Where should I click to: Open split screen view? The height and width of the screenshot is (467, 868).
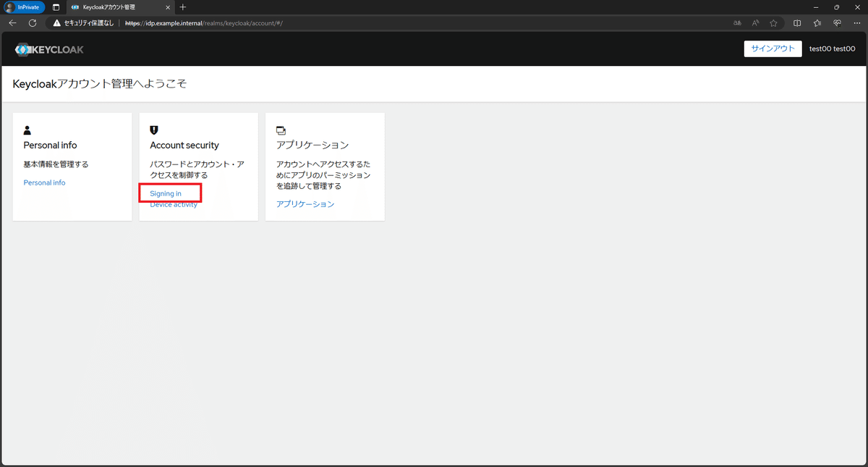796,22
